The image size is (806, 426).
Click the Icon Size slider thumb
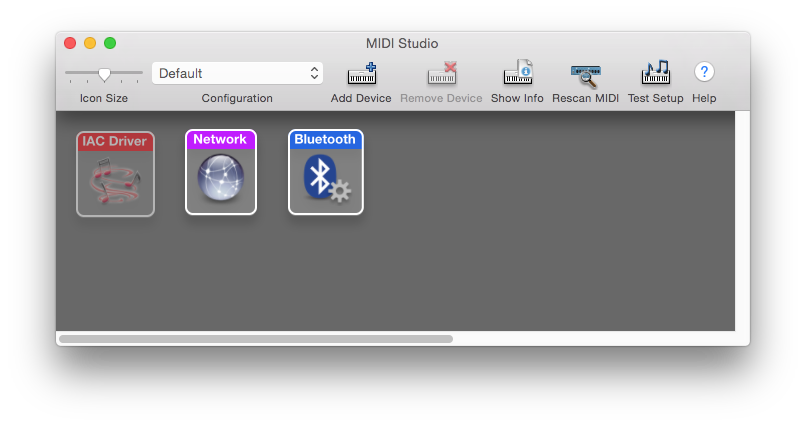tap(104, 75)
